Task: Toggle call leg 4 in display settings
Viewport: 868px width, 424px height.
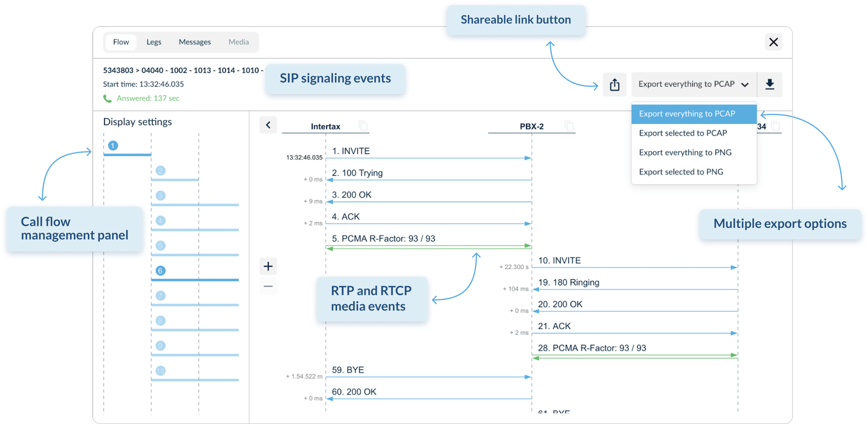Action: click(161, 221)
